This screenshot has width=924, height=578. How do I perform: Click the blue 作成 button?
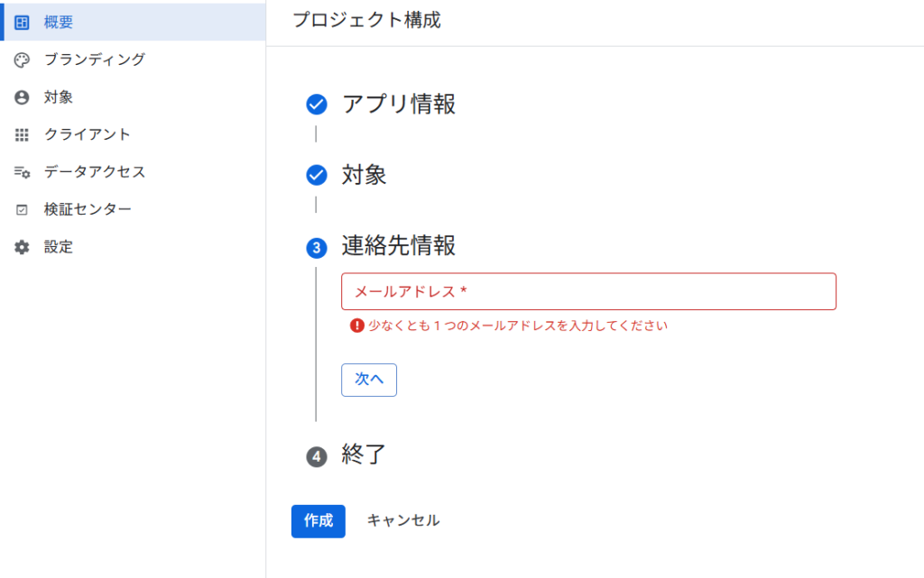coord(318,520)
